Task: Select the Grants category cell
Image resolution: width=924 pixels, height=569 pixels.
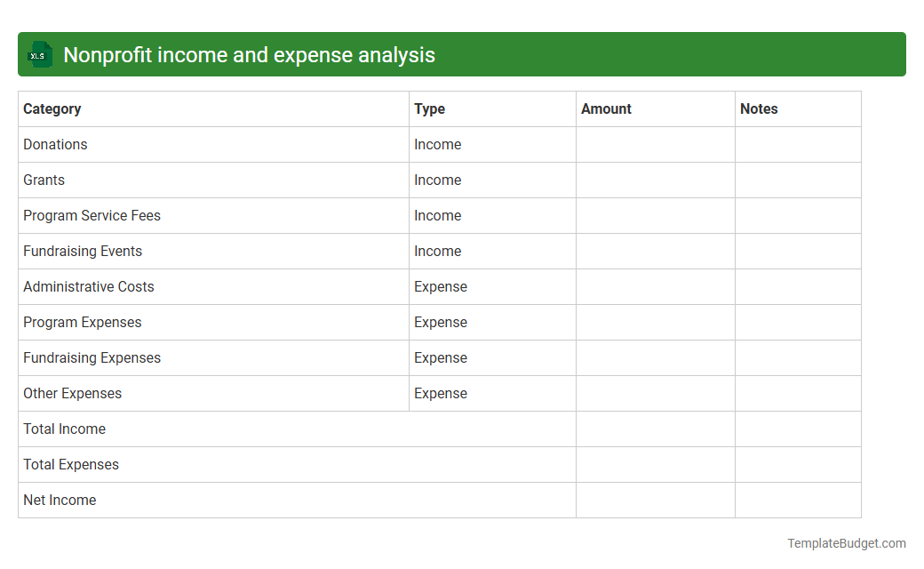Action: tap(44, 180)
